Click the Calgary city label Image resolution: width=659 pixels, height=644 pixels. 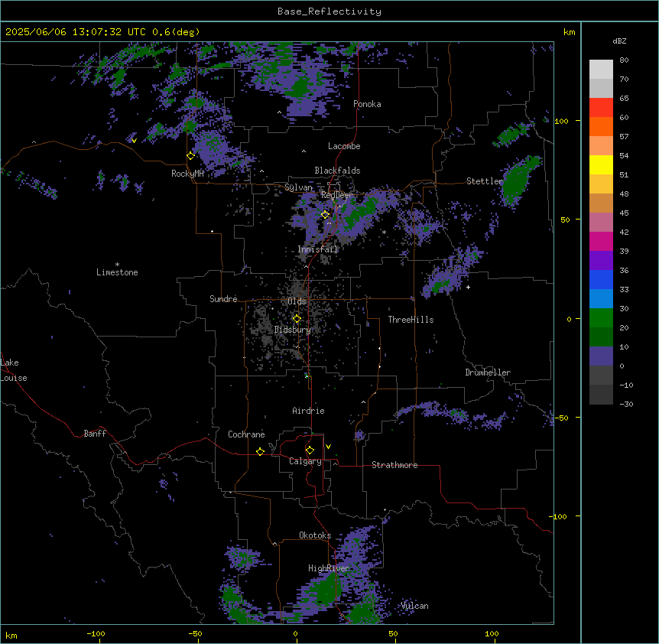(305, 461)
